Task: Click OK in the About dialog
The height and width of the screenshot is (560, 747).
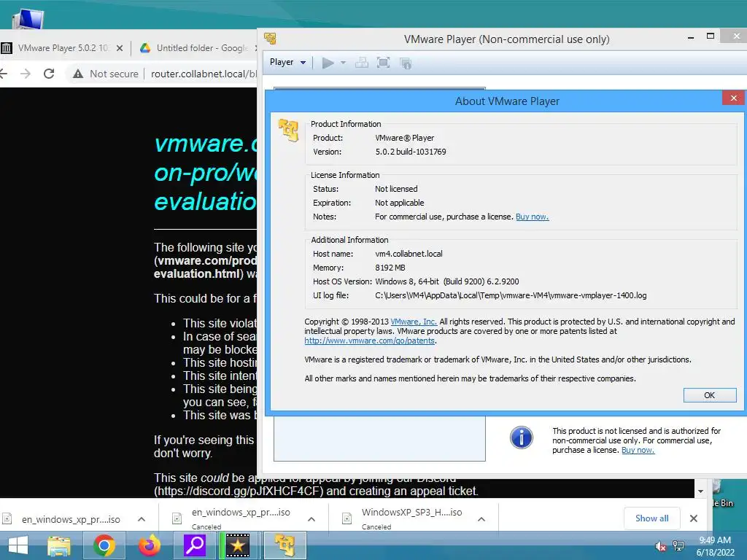Action: point(709,395)
